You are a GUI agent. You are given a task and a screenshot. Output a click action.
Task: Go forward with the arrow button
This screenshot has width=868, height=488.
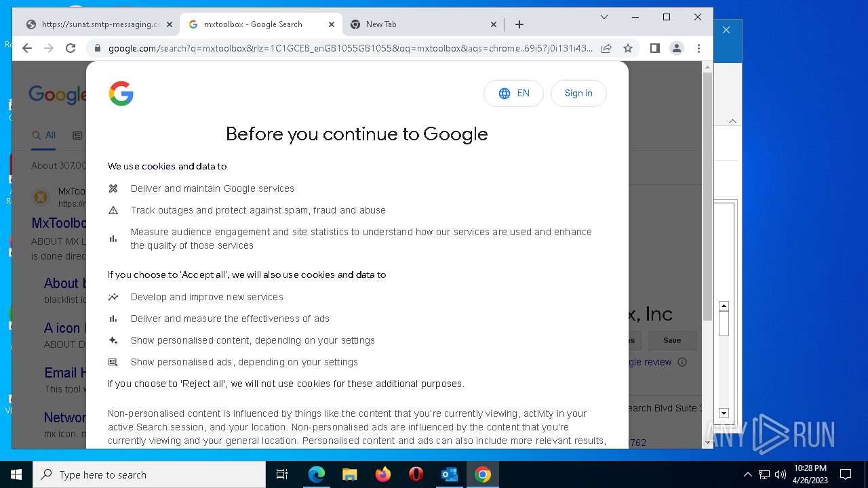point(49,48)
